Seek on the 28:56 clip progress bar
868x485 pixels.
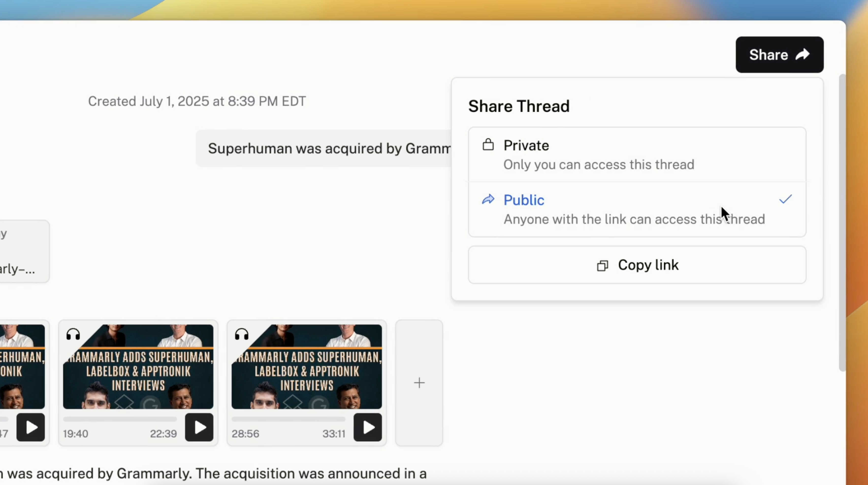289,419
